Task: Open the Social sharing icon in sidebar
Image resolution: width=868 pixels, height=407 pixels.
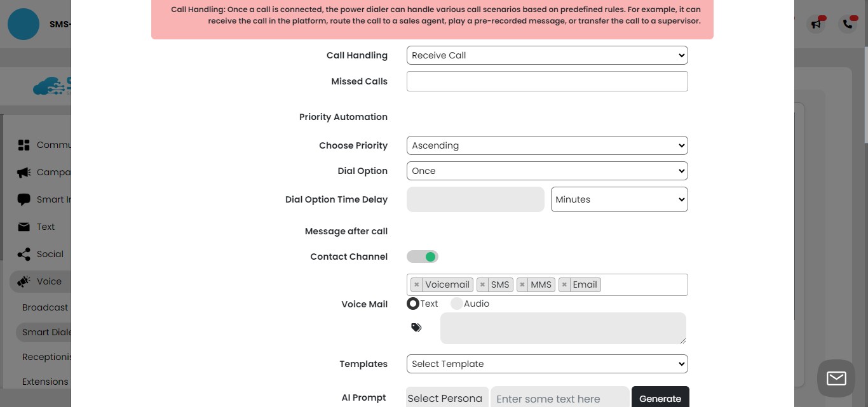Action: click(x=24, y=254)
